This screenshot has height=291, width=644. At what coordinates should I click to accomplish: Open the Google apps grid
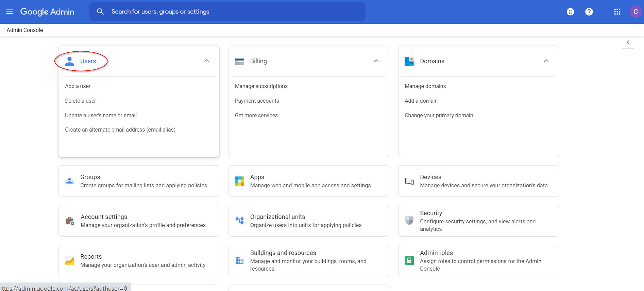point(617,12)
